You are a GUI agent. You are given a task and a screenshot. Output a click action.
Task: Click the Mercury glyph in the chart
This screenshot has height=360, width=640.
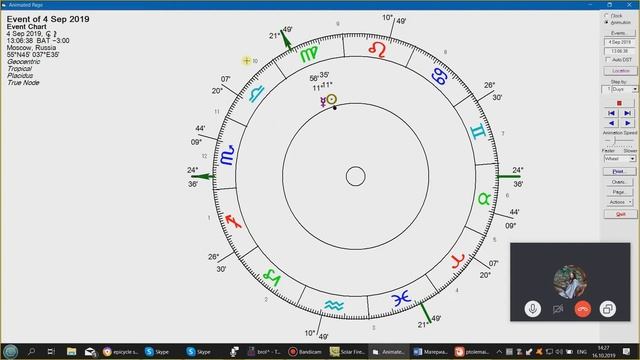[x=323, y=102]
